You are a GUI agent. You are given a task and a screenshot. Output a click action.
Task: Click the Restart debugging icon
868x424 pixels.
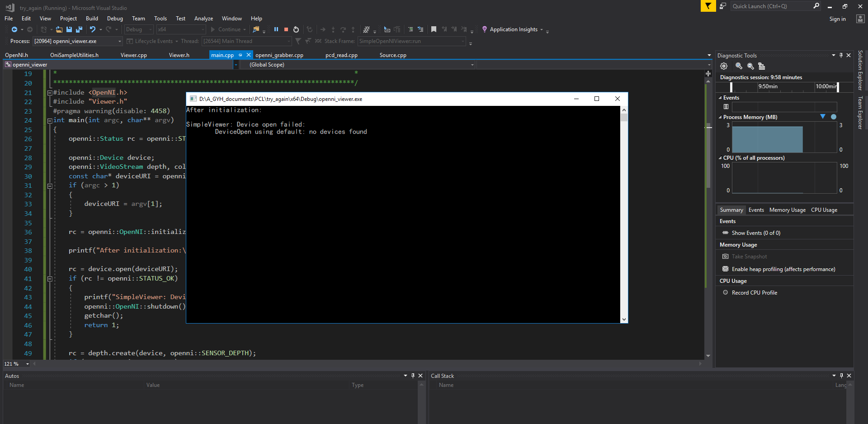point(296,29)
